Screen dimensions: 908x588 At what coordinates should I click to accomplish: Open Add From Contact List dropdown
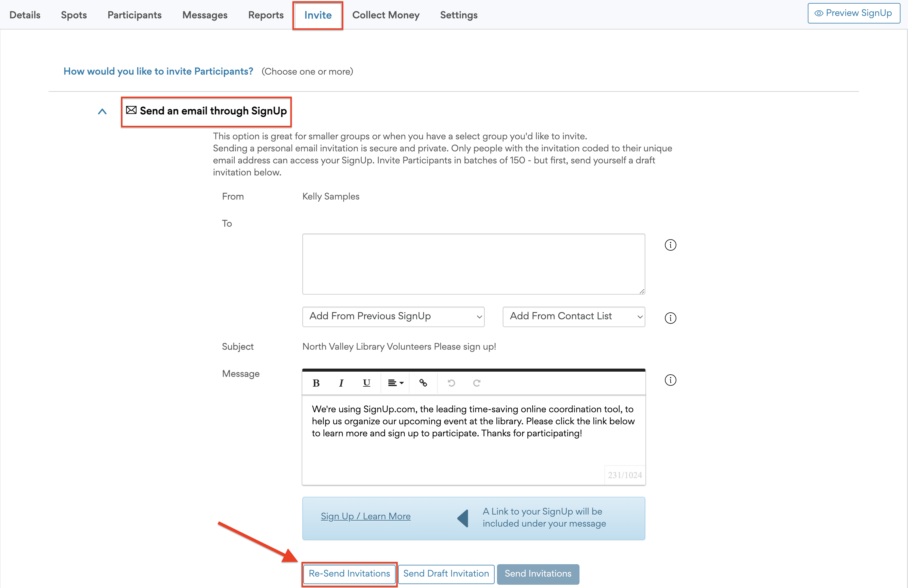[x=574, y=317]
